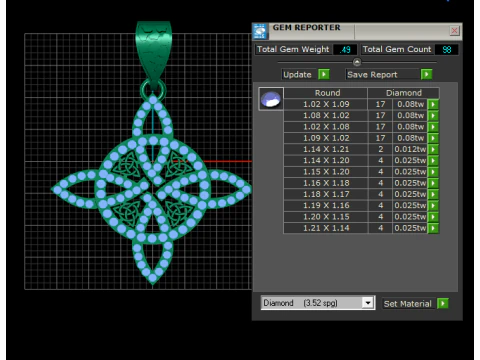Click the Total Gem Weight label

tap(293, 50)
